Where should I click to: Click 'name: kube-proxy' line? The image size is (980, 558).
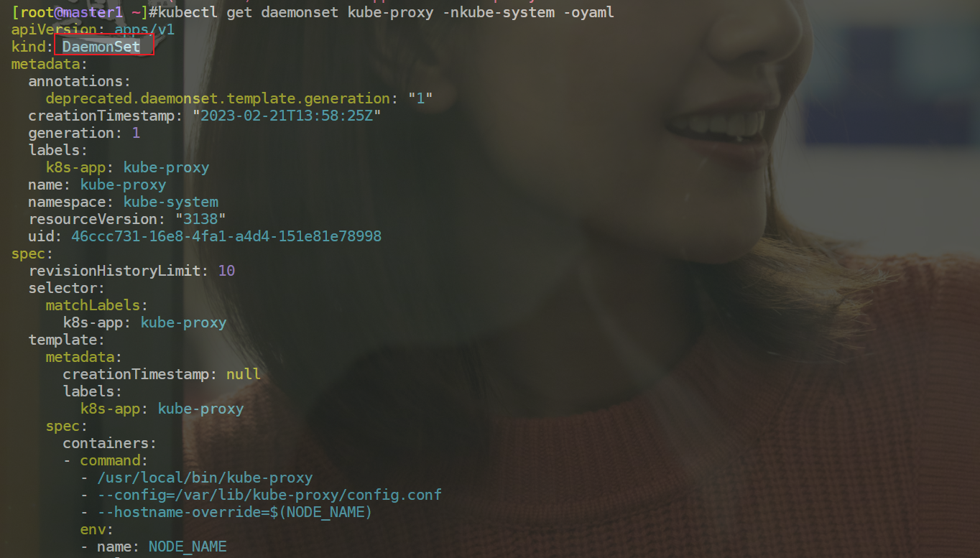click(97, 185)
